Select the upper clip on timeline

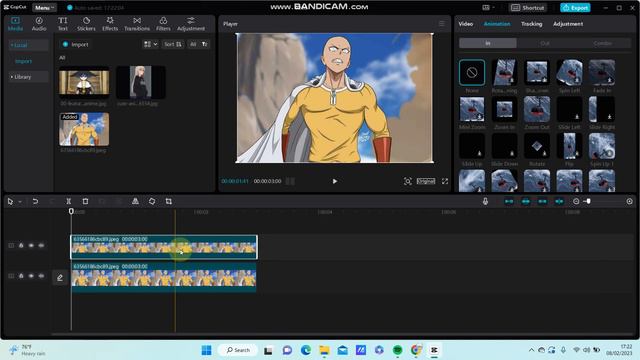164,247
